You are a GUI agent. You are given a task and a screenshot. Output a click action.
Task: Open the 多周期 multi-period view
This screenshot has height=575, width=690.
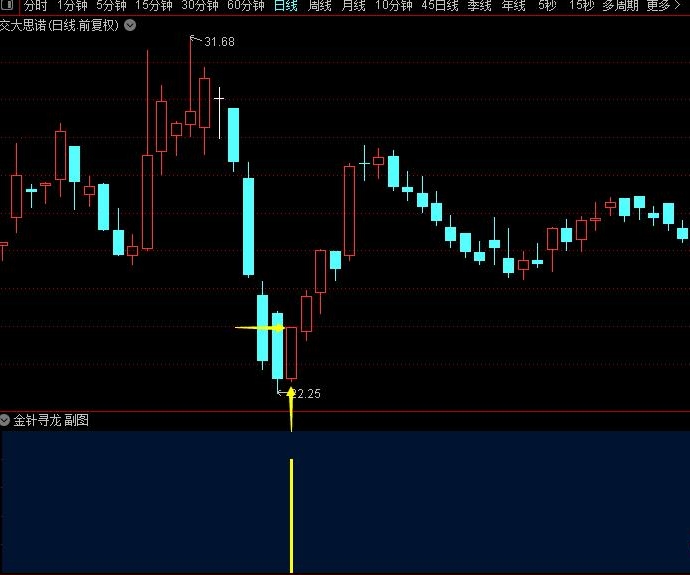click(620, 6)
